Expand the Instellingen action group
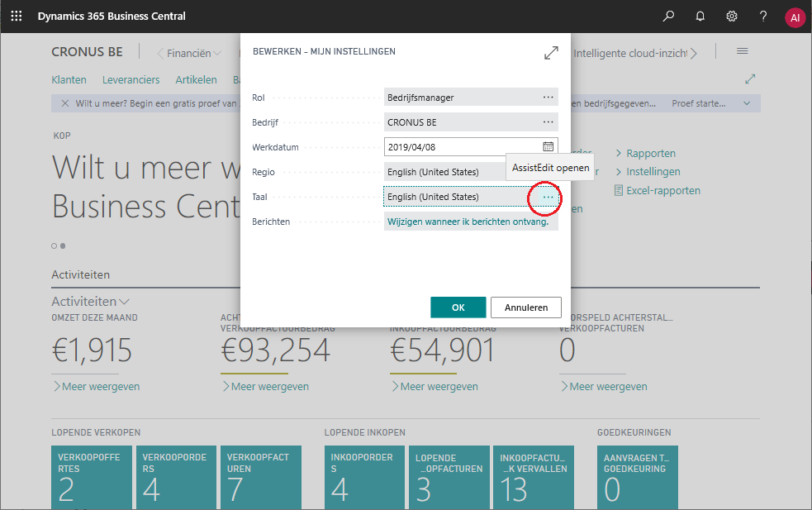The image size is (812, 510). point(648,171)
